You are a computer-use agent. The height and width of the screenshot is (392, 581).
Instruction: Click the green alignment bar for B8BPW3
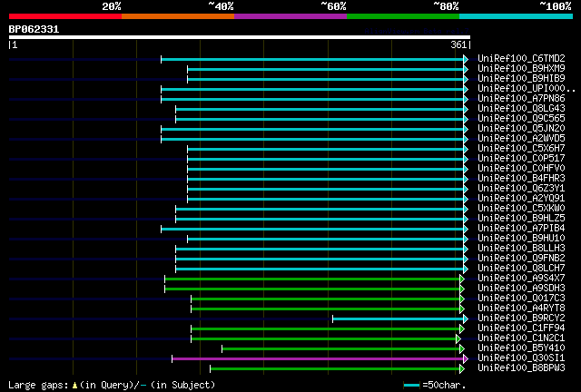pyautogui.click(x=335, y=368)
